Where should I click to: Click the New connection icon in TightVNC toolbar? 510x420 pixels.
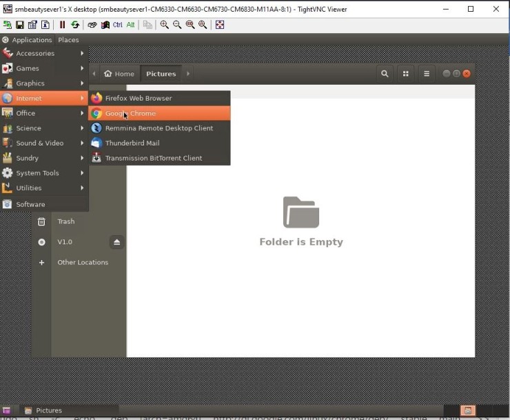(x=7, y=25)
